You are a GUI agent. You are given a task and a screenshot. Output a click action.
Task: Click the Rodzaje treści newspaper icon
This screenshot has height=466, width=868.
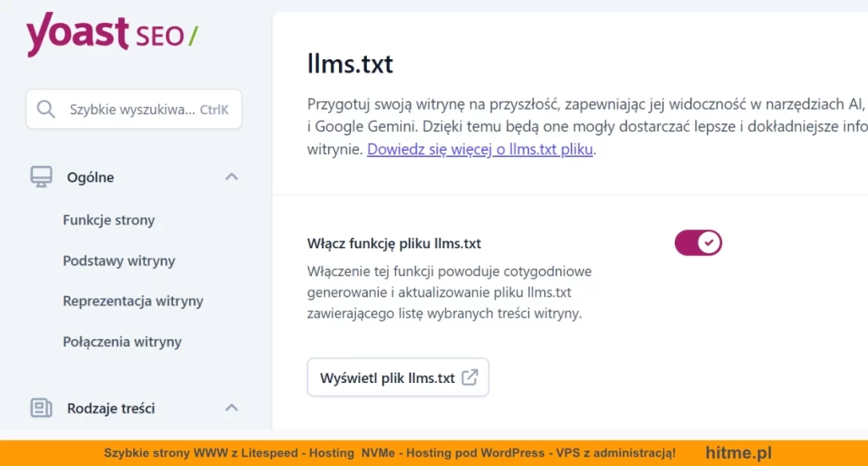click(41, 408)
